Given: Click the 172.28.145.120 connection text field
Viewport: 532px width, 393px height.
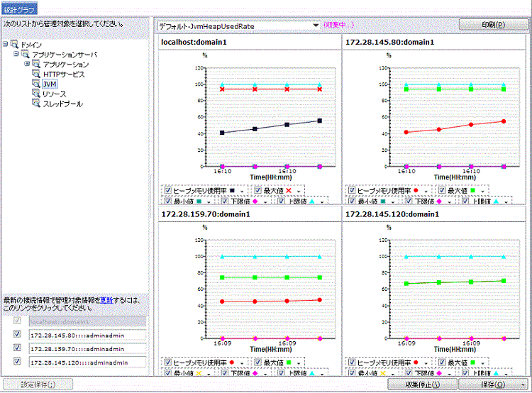Looking at the screenshot, I should pos(87,362).
